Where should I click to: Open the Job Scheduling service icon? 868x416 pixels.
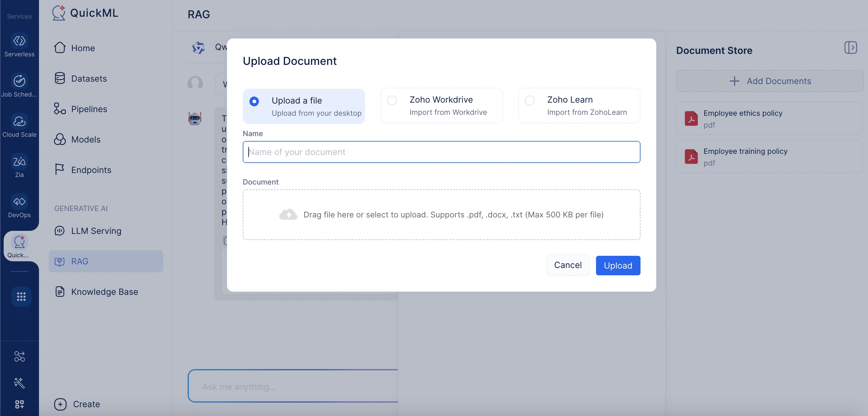[19, 81]
